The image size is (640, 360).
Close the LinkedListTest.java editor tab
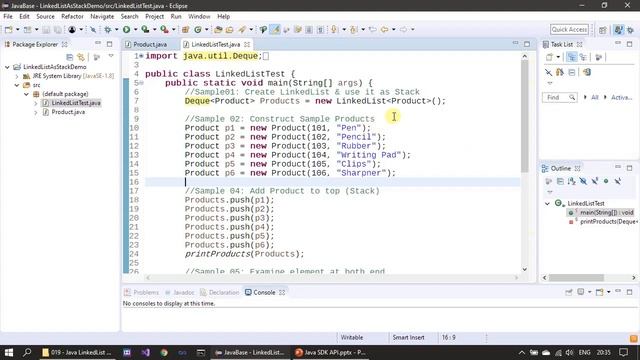[x=247, y=44]
